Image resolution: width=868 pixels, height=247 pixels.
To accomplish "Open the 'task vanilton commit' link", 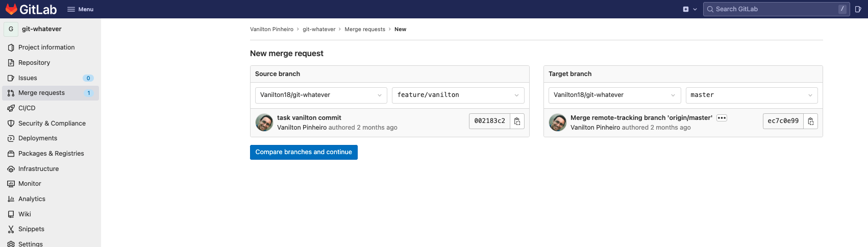I will (309, 118).
